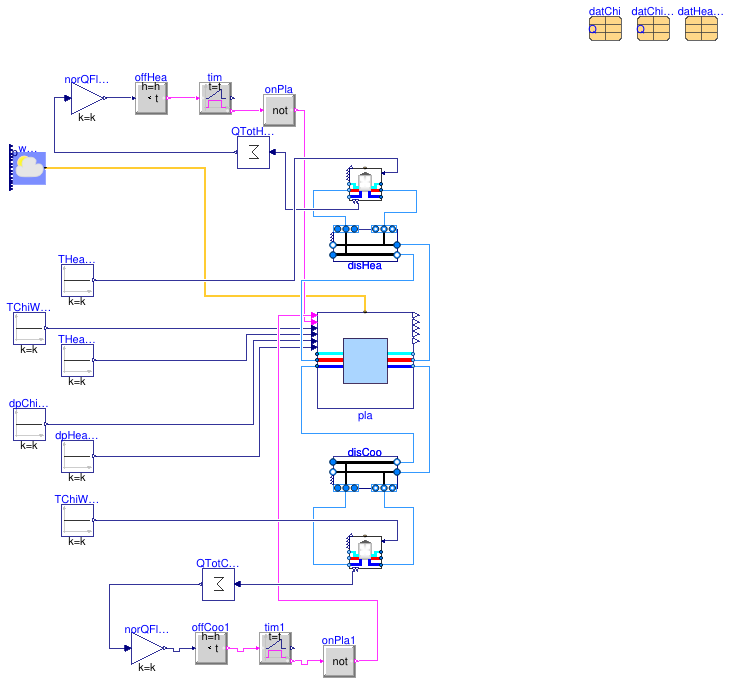This screenshot has width=729, height=684.
Task: Click the onPla1 not block
Action: pyautogui.click(x=339, y=661)
